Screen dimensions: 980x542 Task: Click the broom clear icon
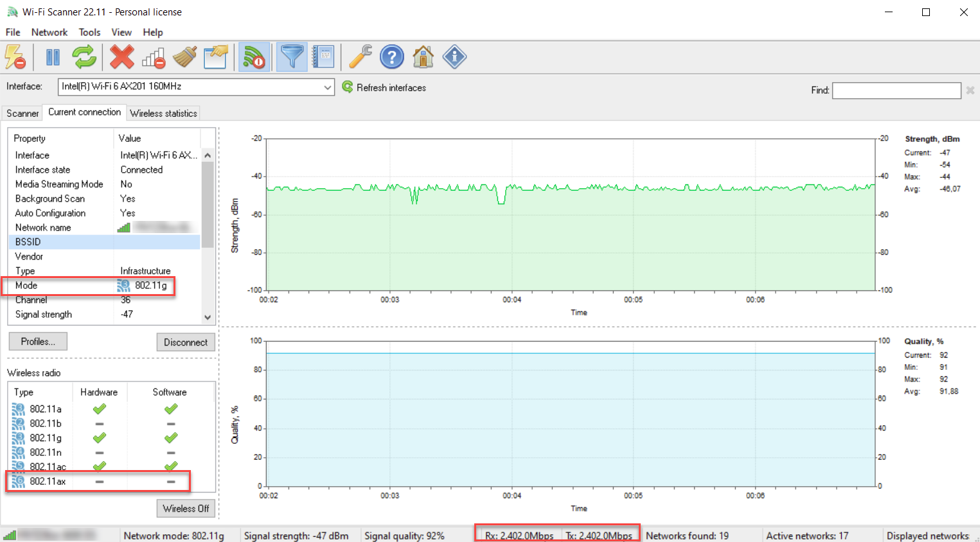click(x=185, y=58)
